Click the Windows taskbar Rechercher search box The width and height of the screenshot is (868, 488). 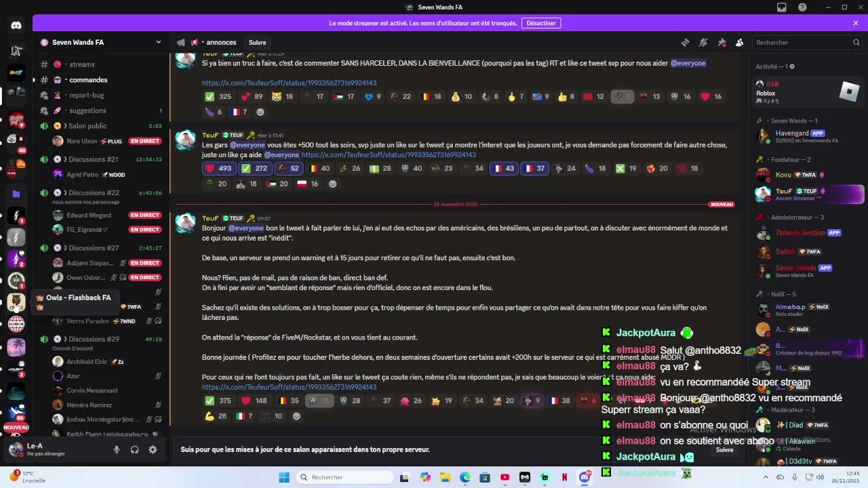344,477
